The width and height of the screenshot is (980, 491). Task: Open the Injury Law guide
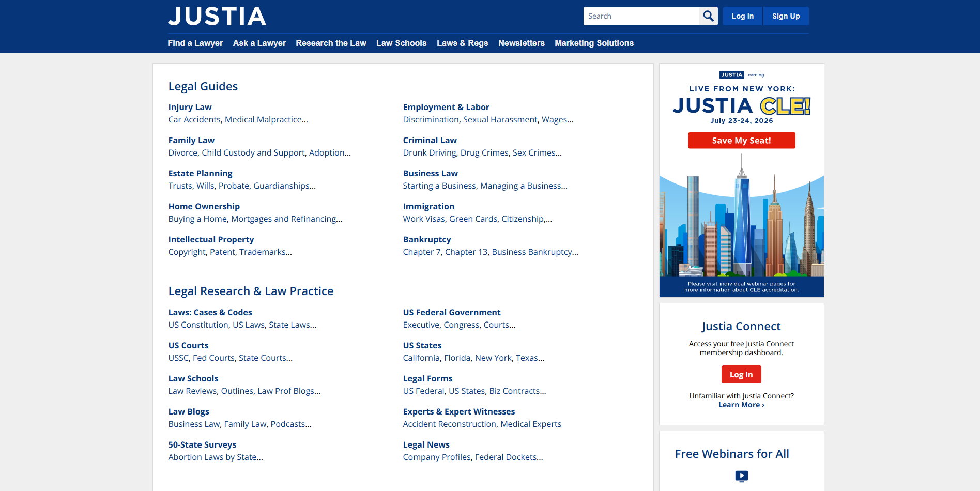pyautogui.click(x=190, y=107)
